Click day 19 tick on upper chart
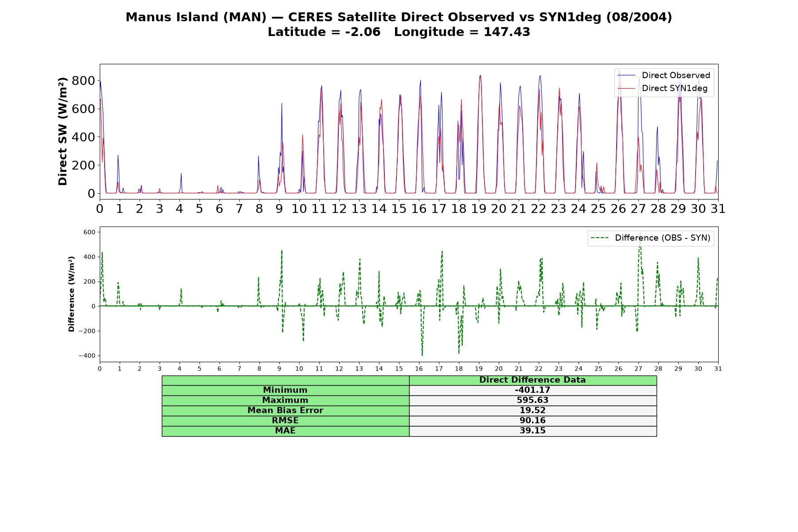Image resolution: width=798 pixels, height=532 pixels. [x=479, y=209]
